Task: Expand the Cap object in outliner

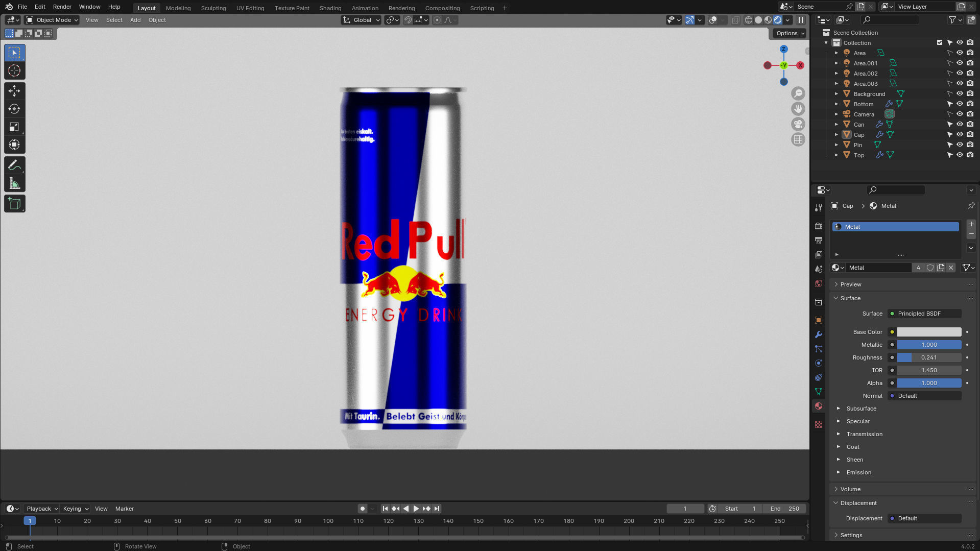Action: pos(836,134)
